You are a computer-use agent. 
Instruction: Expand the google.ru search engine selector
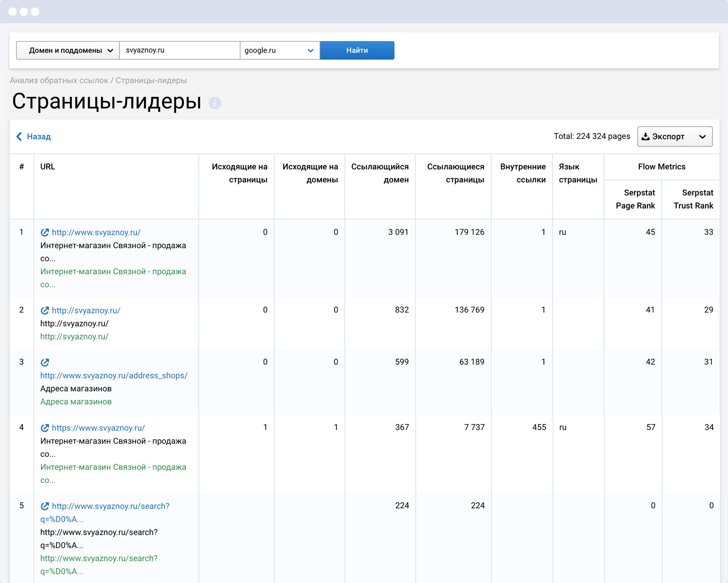click(279, 50)
